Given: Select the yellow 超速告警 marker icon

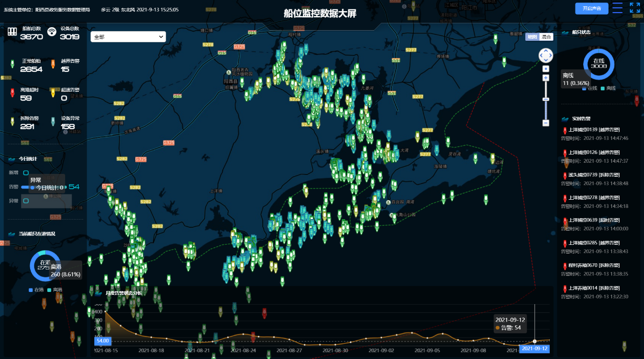Looking at the screenshot, I should tap(53, 93).
